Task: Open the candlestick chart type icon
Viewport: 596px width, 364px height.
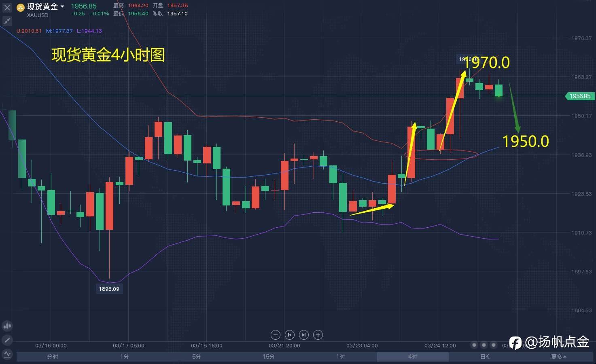Action: 7,326
